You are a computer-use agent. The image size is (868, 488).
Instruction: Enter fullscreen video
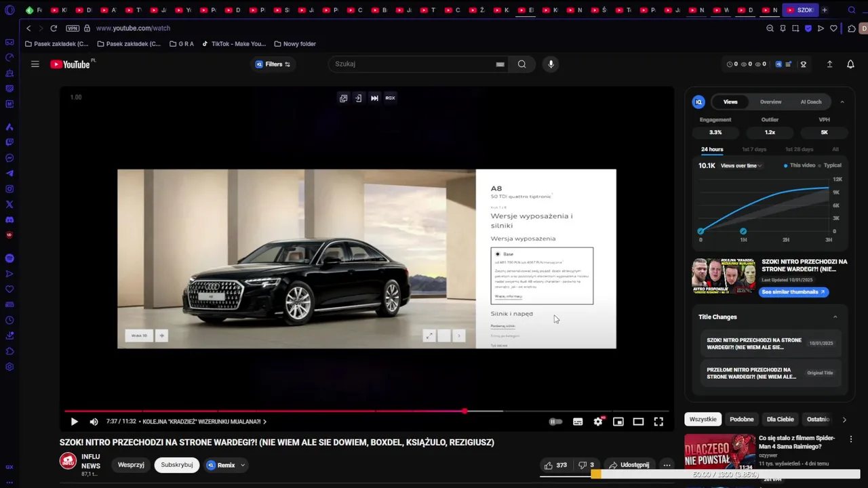658,422
